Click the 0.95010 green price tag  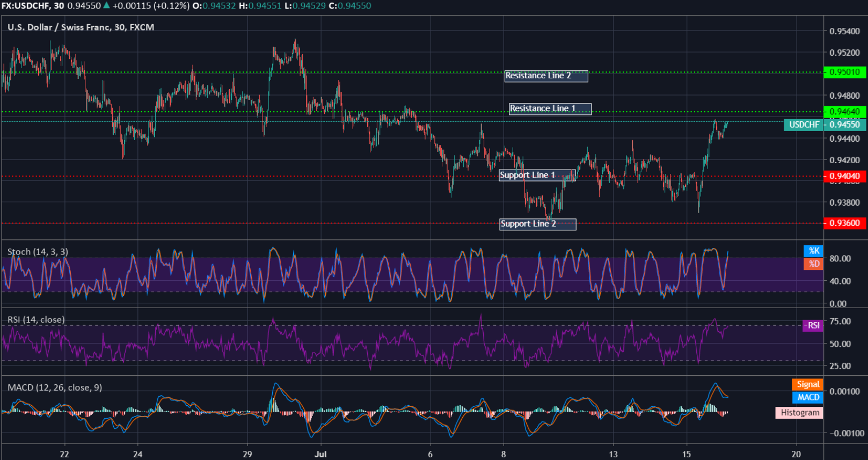click(844, 72)
